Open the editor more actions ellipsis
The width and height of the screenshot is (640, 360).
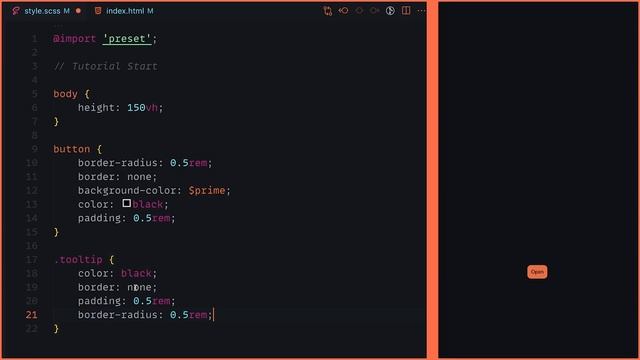coord(421,11)
